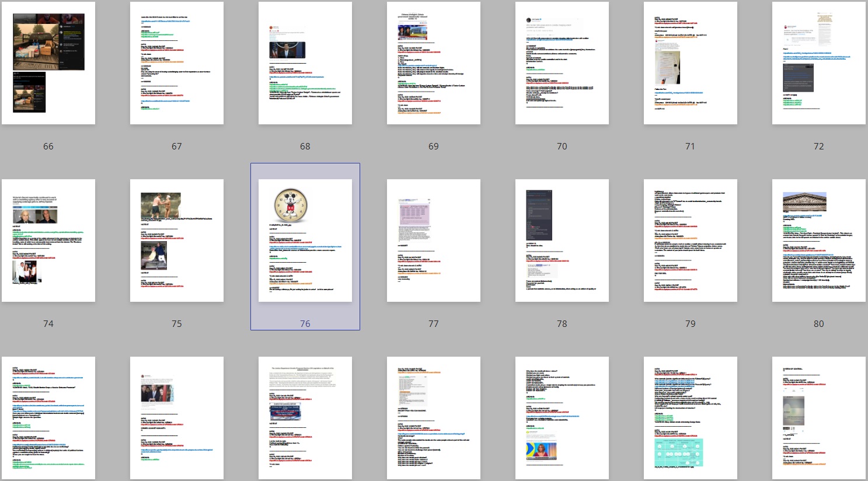Select thumbnail directly below page 76

(x=305, y=418)
